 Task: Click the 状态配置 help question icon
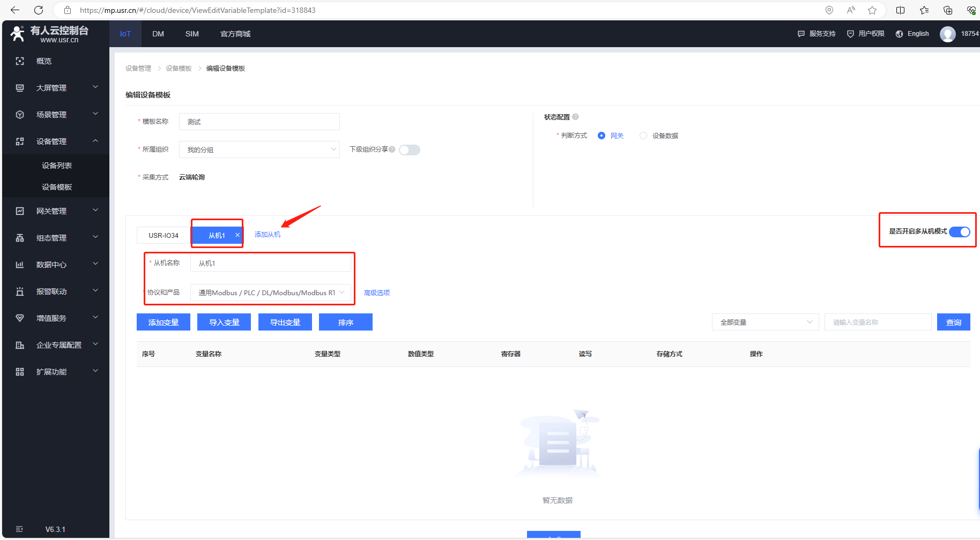[x=575, y=117]
